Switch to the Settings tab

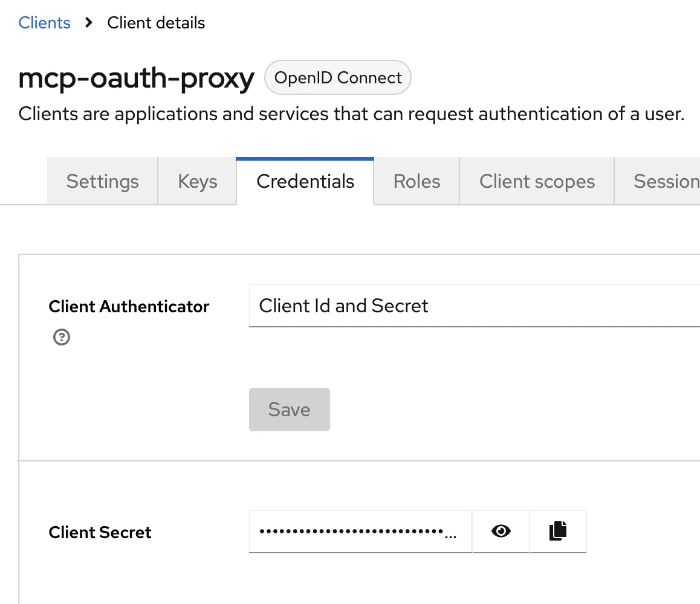tap(102, 181)
